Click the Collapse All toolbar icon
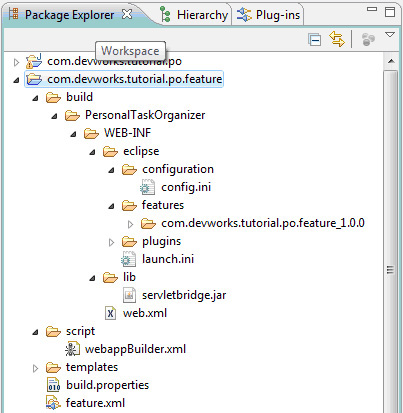This screenshot has width=403, height=413. coord(314,40)
